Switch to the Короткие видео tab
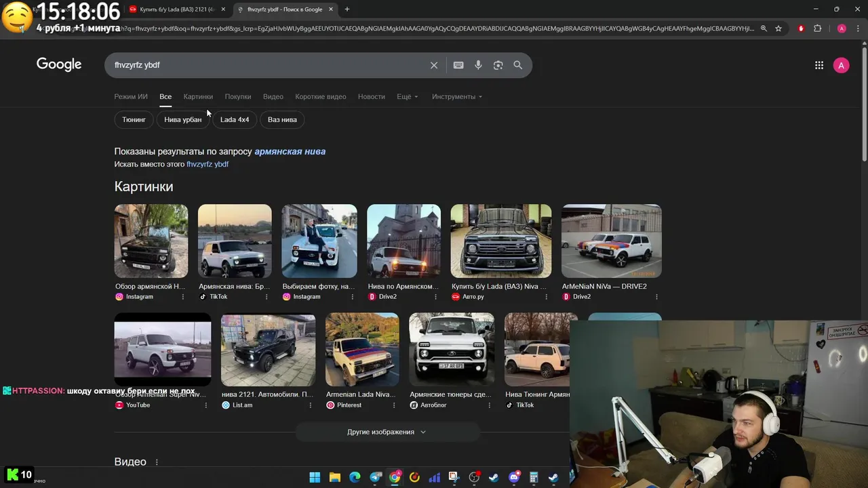This screenshot has height=488, width=868. (321, 96)
